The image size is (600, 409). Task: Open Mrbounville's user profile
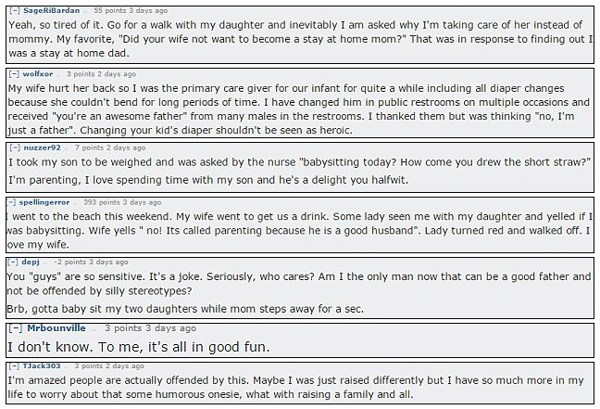click(56, 328)
